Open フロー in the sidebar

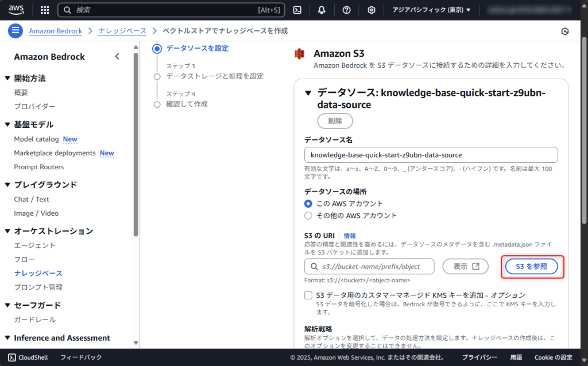(24, 259)
